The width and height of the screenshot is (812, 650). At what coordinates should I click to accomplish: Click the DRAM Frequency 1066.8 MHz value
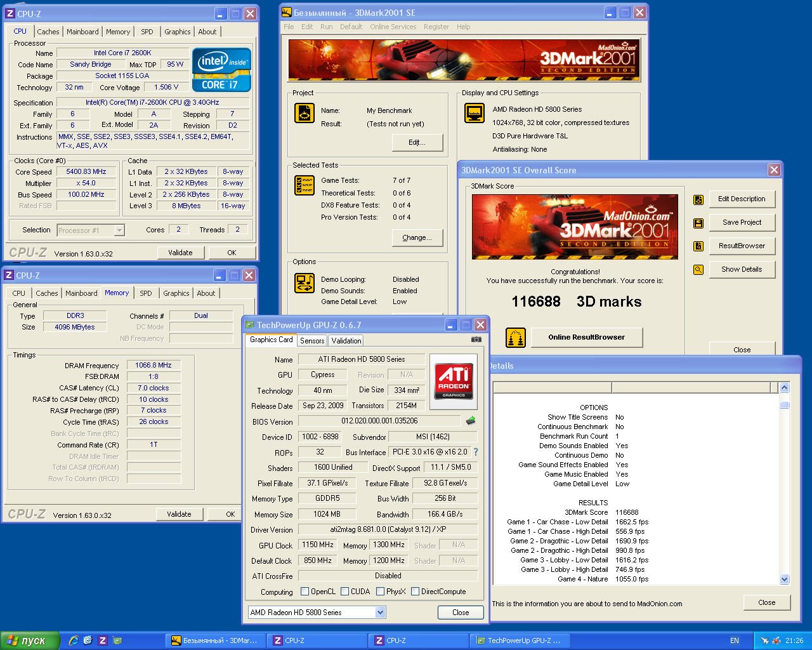(154, 365)
